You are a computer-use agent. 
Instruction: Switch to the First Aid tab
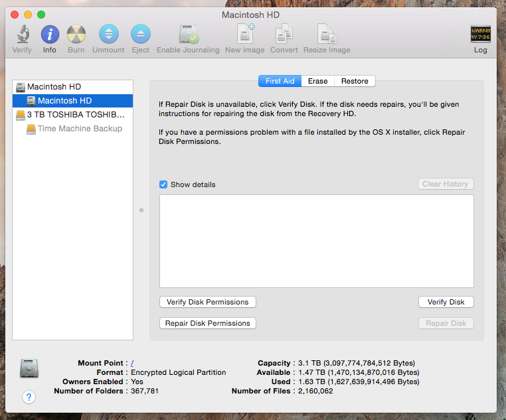pyautogui.click(x=280, y=81)
